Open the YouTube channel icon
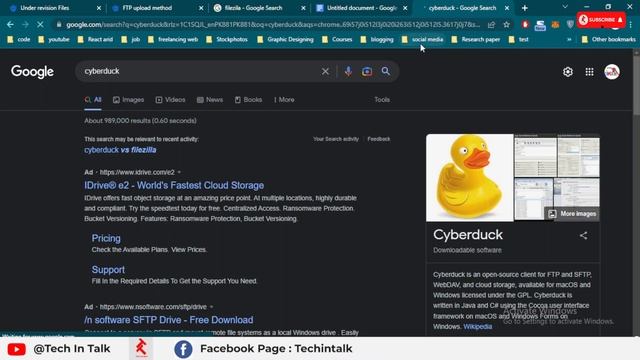640x360 pixels. (16, 349)
